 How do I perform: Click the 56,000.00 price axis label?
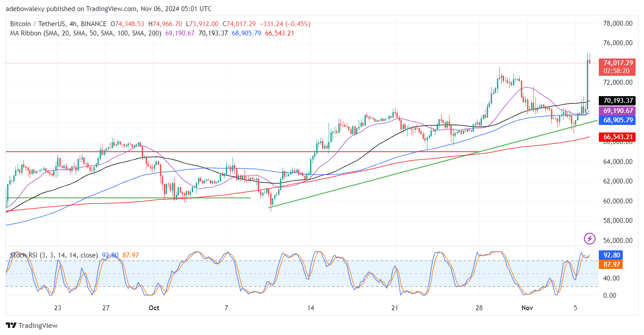pos(617,241)
